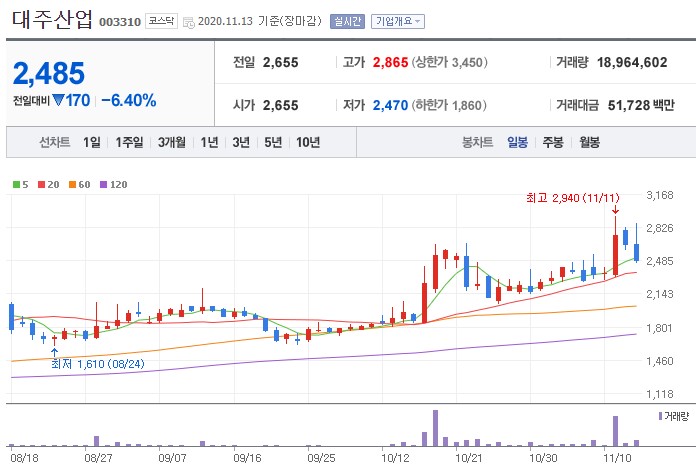696x467 pixels.
Task: Switch to 월봉 monthly candle chart
Action: point(589,142)
